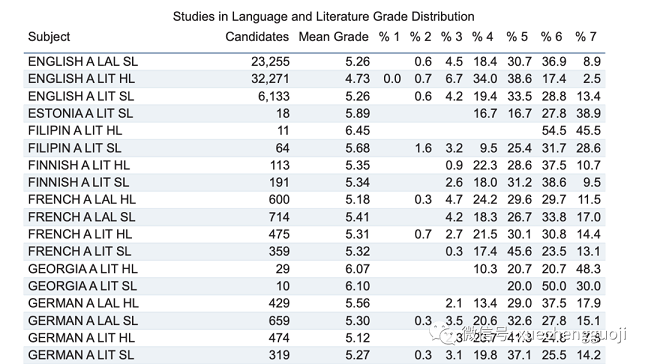
Task: Click the Mean Grade column header
Action: point(334,37)
